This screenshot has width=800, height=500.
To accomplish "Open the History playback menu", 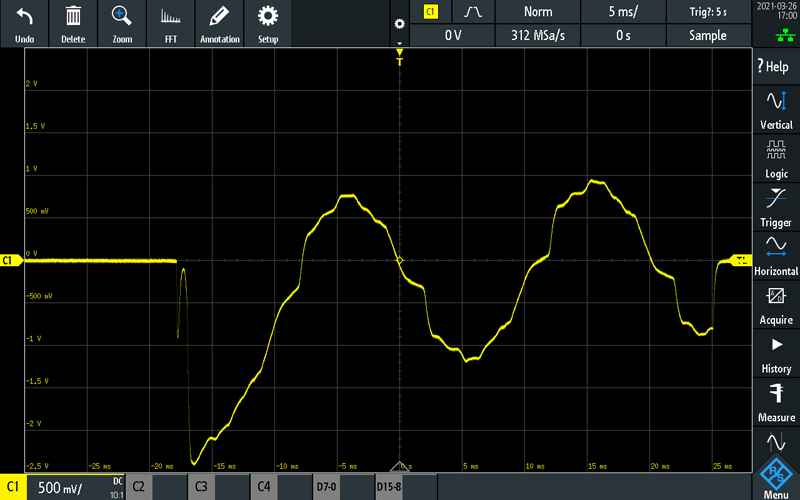I will coord(776,354).
